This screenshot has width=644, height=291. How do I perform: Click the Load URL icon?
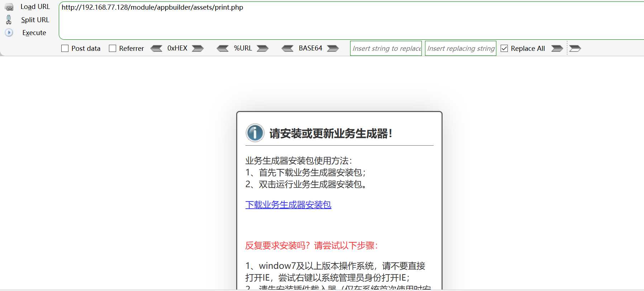pos(9,7)
